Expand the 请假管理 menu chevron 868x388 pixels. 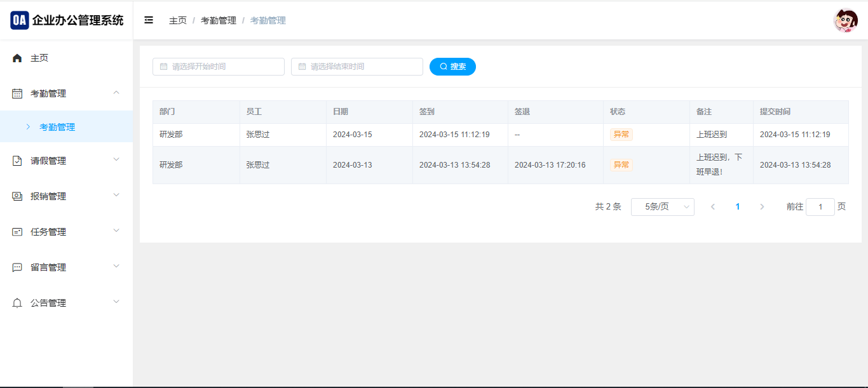click(x=116, y=159)
